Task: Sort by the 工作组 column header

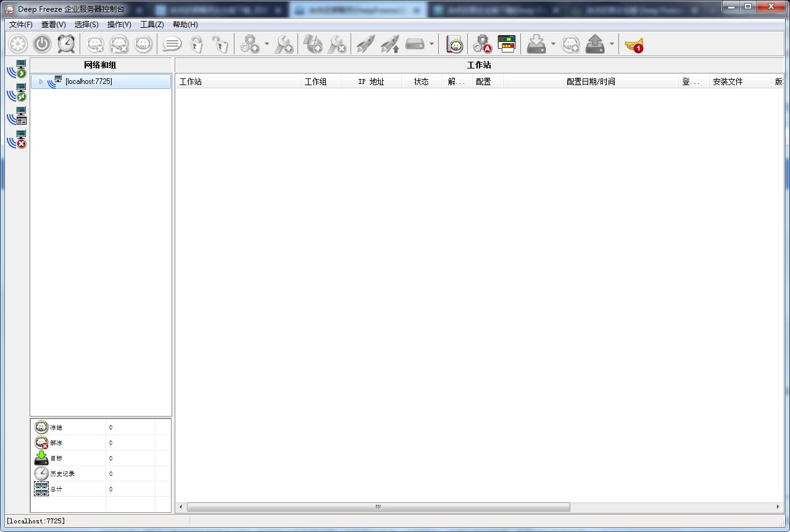Action: [x=321, y=81]
